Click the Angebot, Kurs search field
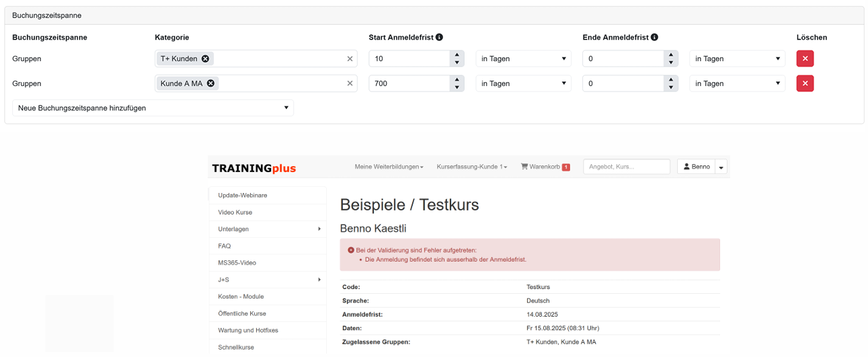 [x=626, y=167]
